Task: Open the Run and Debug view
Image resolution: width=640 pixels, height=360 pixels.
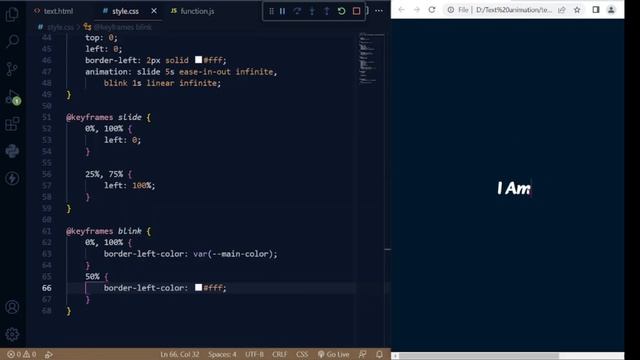Action: [x=12, y=97]
